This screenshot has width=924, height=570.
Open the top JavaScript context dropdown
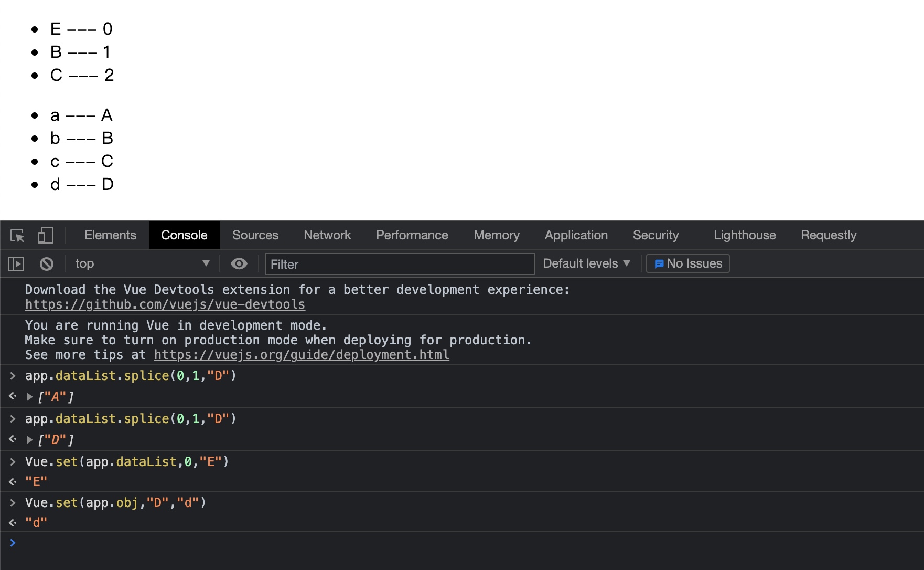point(142,264)
